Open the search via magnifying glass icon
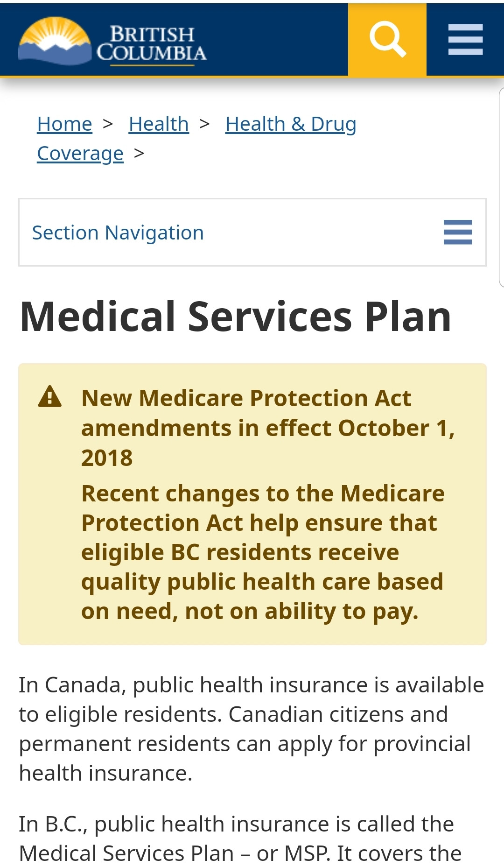 (x=387, y=40)
